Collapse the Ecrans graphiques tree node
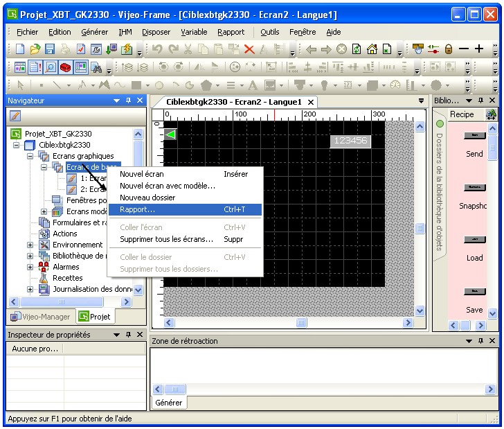The height and width of the screenshot is (429, 504). [x=30, y=156]
